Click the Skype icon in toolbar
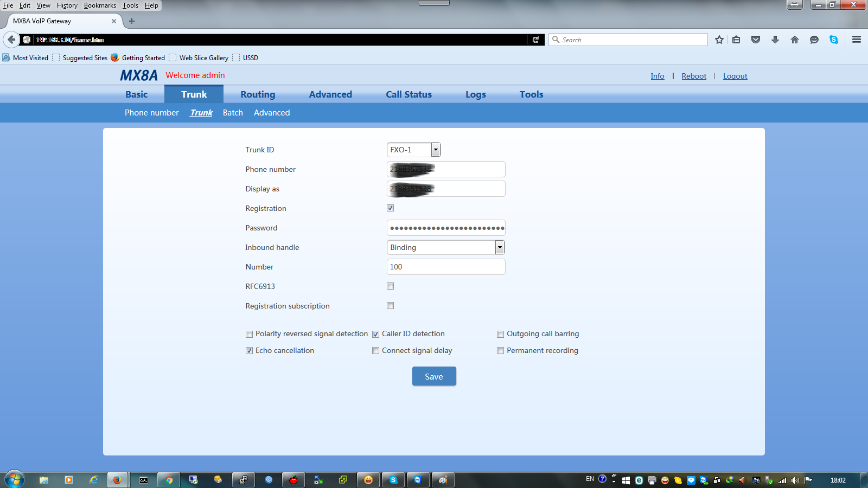Image resolution: width=868 pixels, height=488 pixels. (x=834, y=40)
